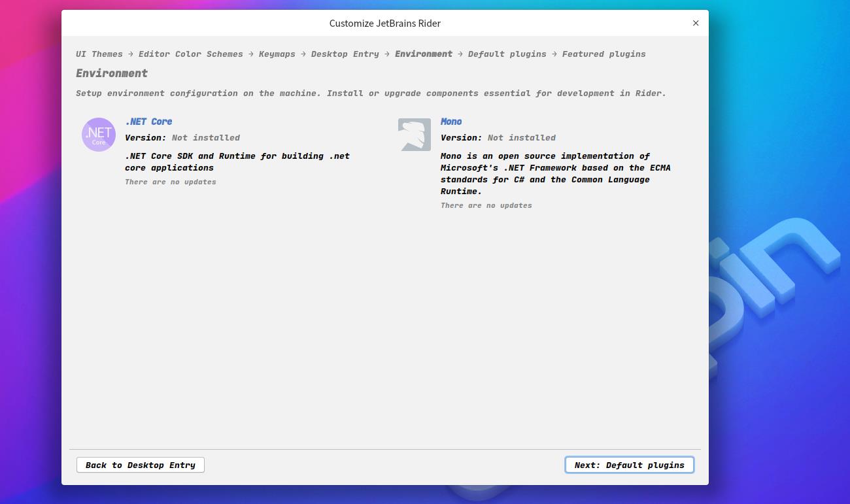Click 'There are no updates' under .NET Core

pyautogui.click(x=171, y=182)
